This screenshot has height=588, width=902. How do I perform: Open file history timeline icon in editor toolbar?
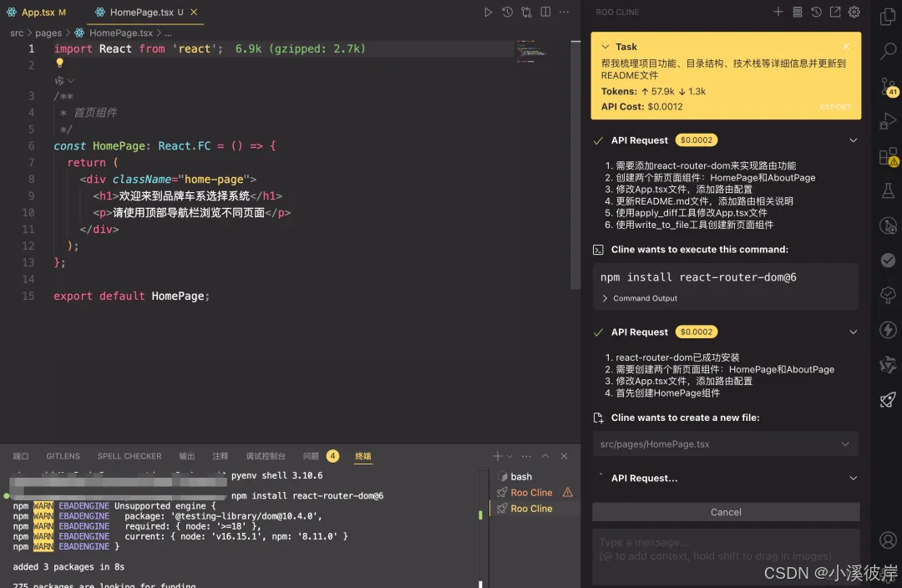[507, 12]
